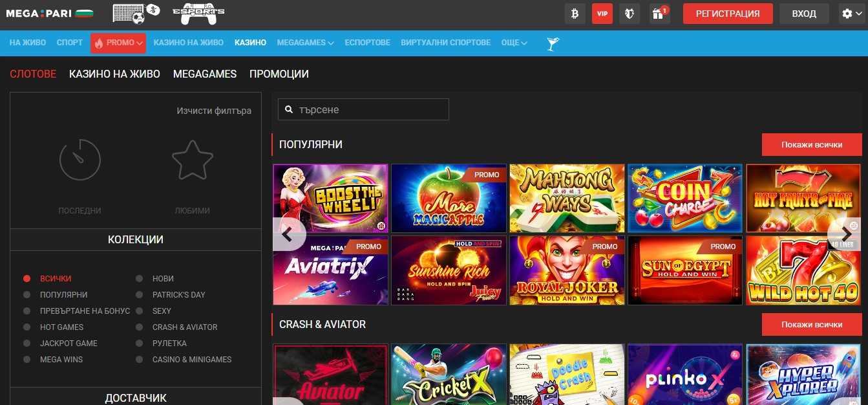Show all CRASH & AVIATOR games button
The height and width of the screenshot is (405, 868).
pyautogui.click(x=812, y=325)
